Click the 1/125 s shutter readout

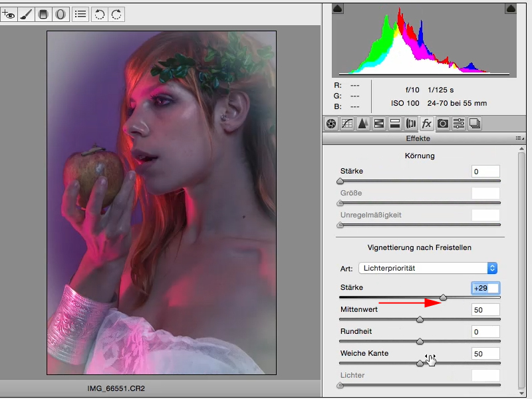(441, 90)
